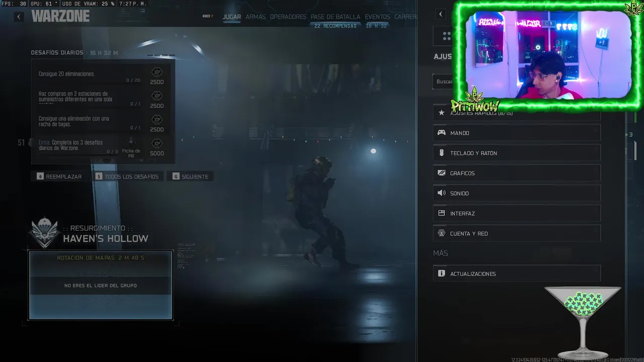The height and width of the screenshot is (362, 644).
Task: Switch to the JUGAR tab
Action: (x=232, y=17)
